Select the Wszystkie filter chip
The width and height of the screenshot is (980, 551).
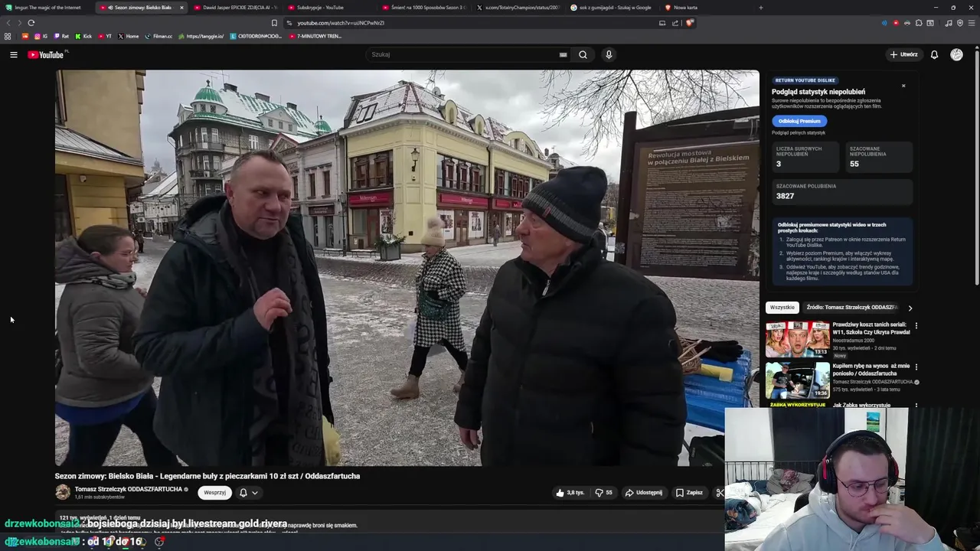pos(782,308)
